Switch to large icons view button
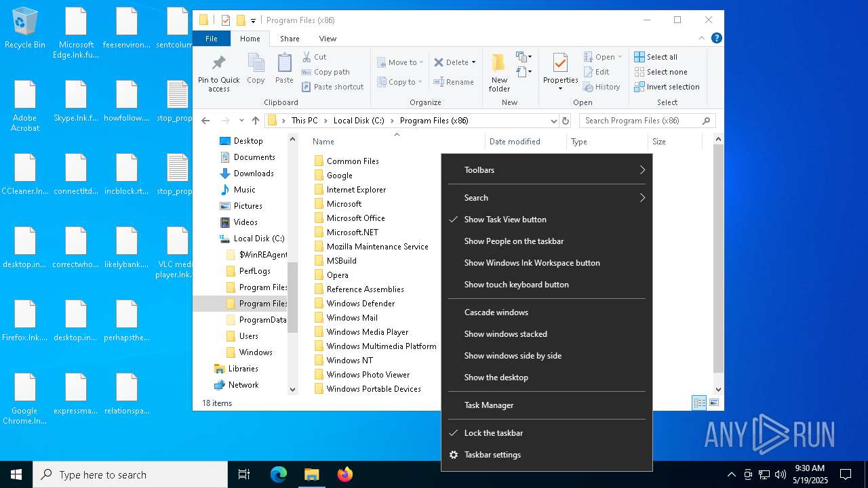This screenshot has width=868, height=488. [x=713, y=403]
